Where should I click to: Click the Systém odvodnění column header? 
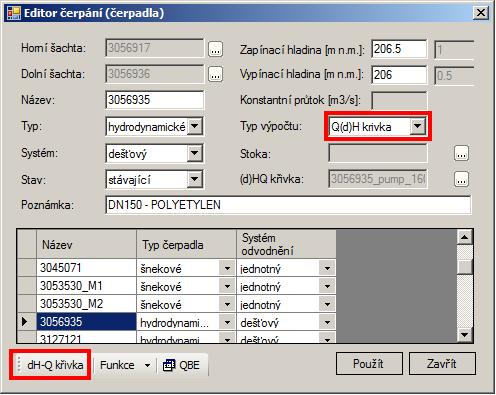tap(286, 244)
